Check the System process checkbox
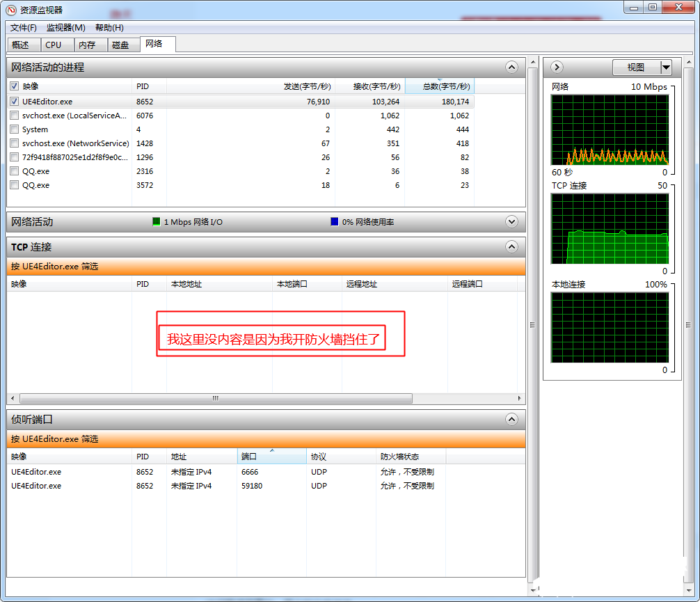 tap(15, 129)
